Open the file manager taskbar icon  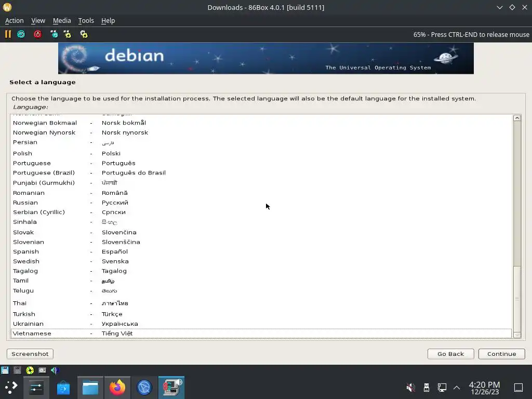[x=90, y=388]
